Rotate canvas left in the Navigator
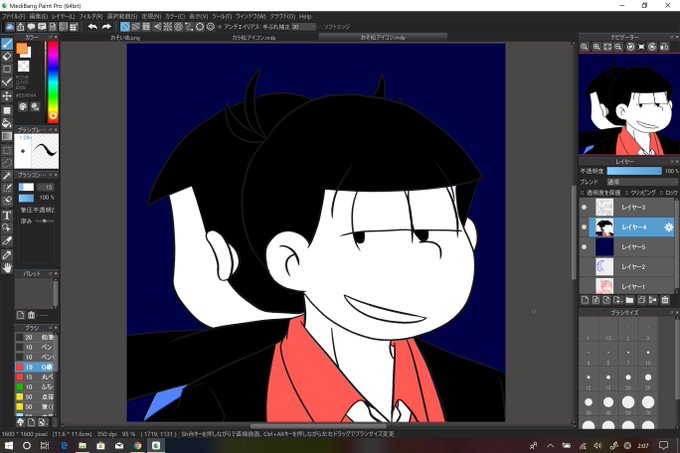 630,47
